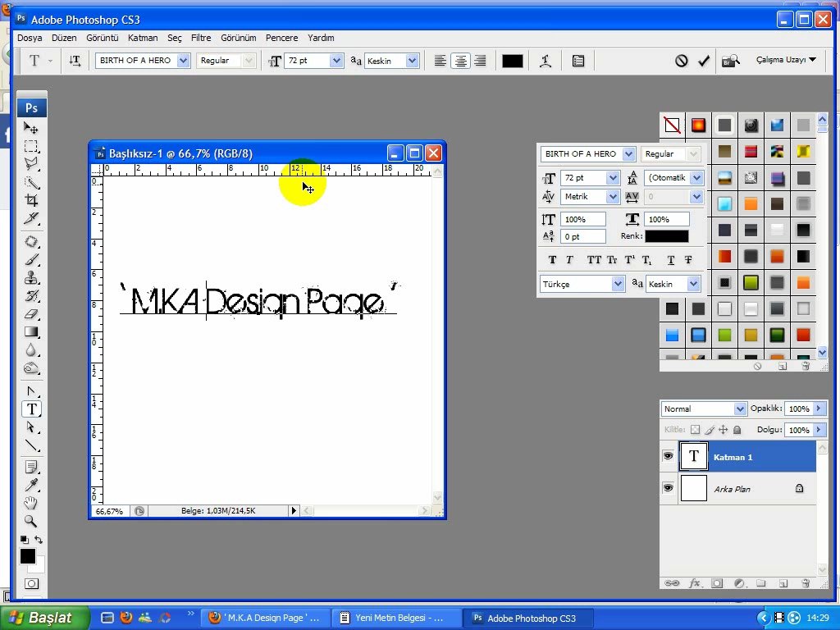840x630 pixels.
Task: Toggle Faux Bold in Character panel
Action: [x=552, y=260]
